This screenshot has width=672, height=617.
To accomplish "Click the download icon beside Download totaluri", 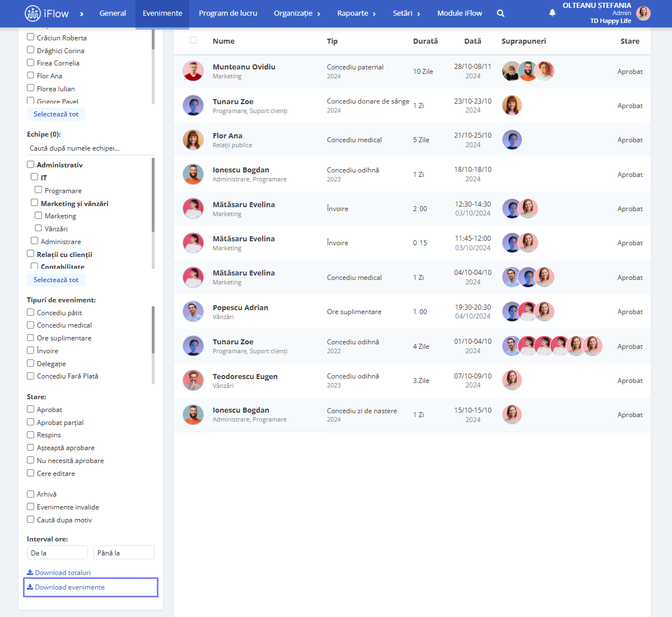I will pyautogui.click(x=30, y=572).
